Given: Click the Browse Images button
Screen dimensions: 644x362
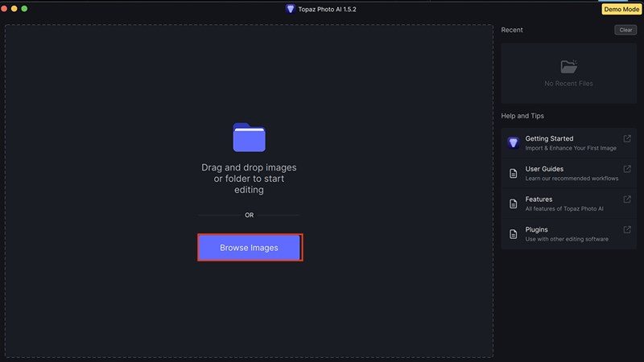Looking at the screenshot, I should click(x=249, y=248).
